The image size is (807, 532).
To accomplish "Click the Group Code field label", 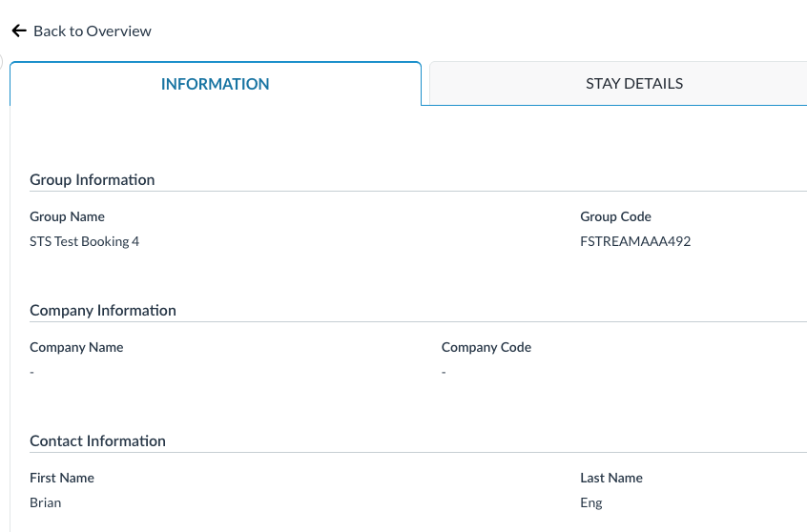I will pos(615,216).
